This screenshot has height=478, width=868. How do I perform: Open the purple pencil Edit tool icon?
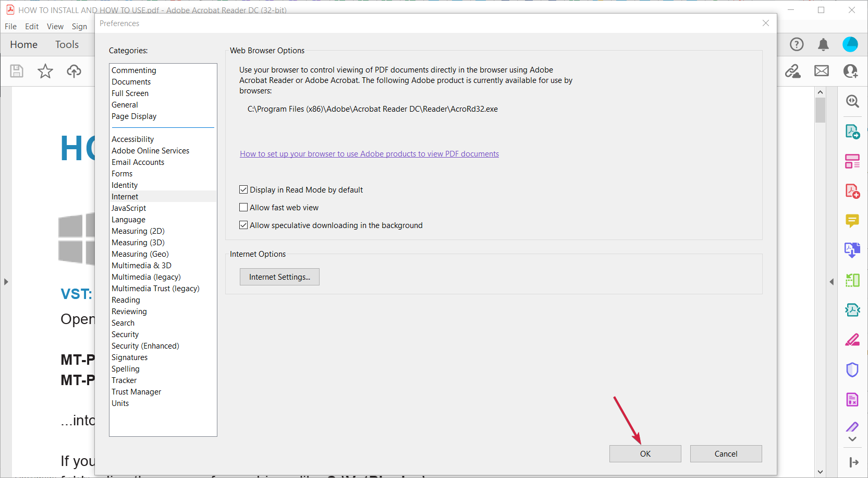[x=852, y=427]
